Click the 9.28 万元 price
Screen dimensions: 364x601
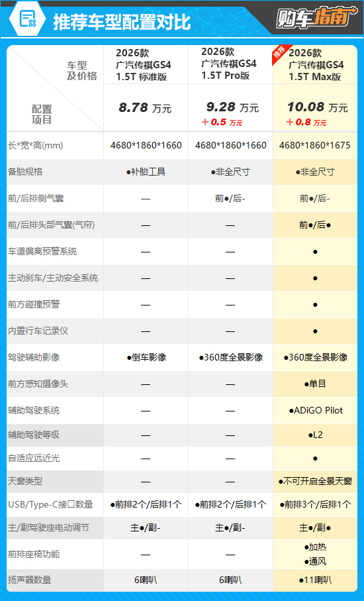click(232, 107)
